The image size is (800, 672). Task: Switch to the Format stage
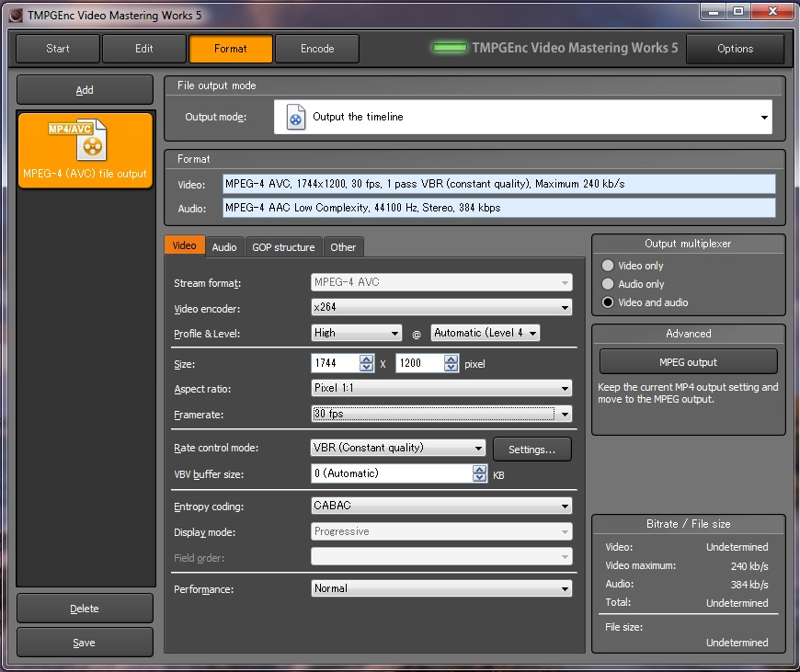pos(231,49)
